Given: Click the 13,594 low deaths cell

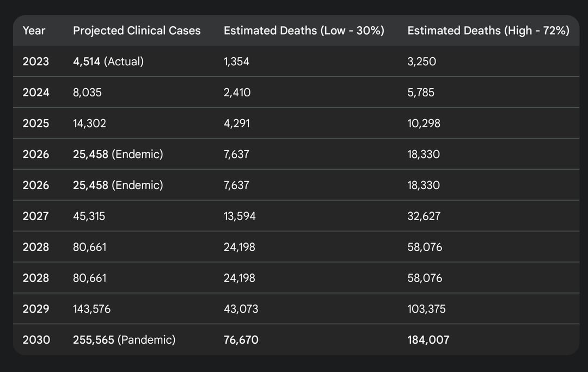Looking at the screenshot, I should (240, 216).
